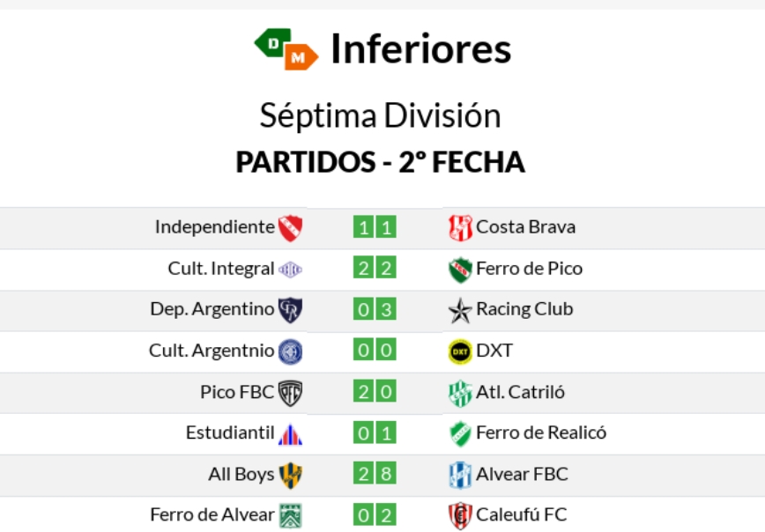765x532 pixels.
Task: Click the Costa Brava club crest
Action: (460, 227)
